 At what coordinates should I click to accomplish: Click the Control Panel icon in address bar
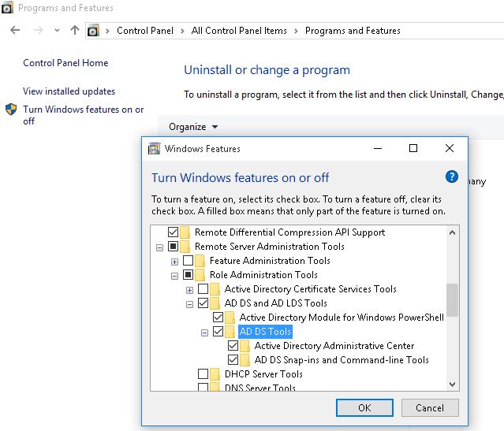click(x=93, y=31)
